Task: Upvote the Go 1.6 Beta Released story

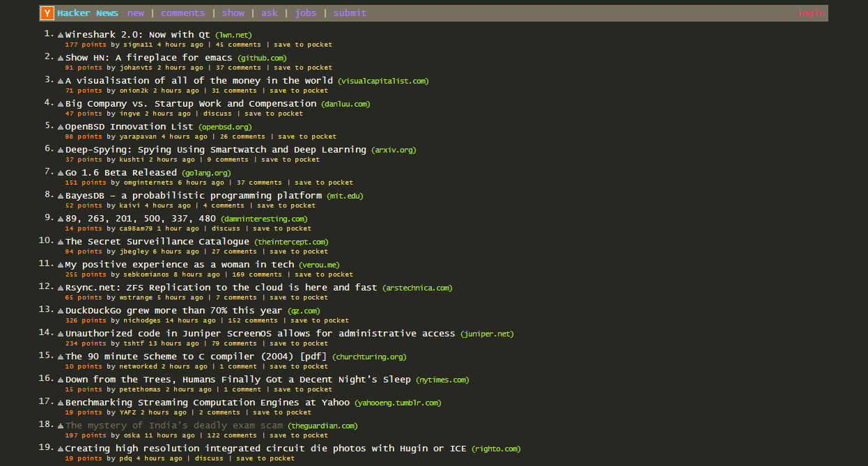Action: tap(59, 171)
